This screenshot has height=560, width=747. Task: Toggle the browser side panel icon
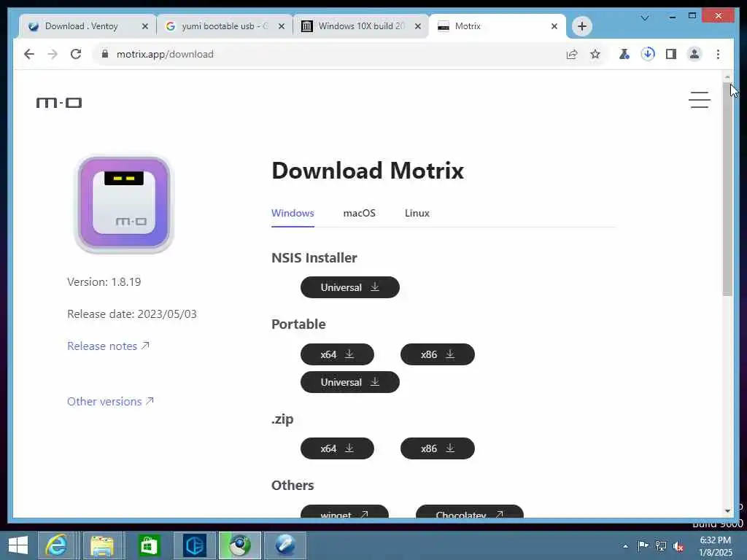tap(671, 54)
